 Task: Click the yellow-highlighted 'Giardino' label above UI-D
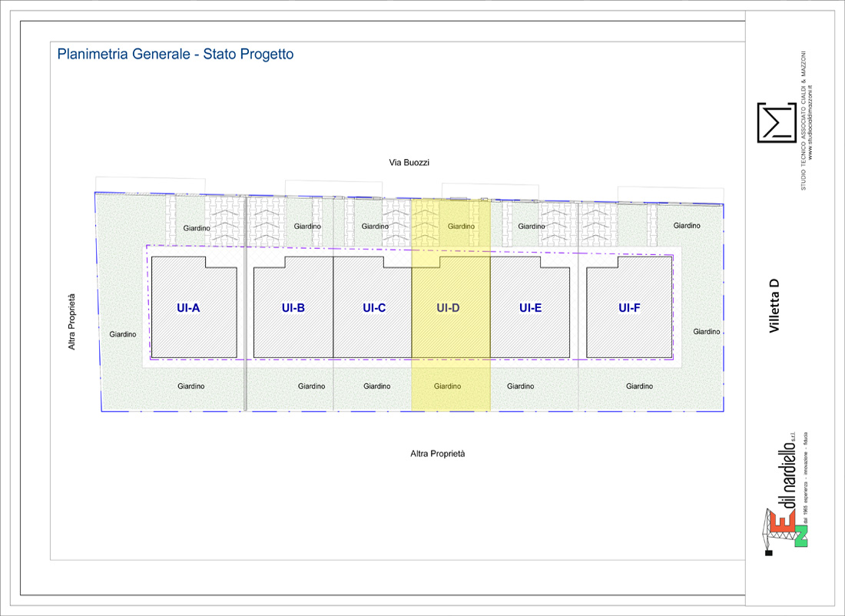tap(462, 227)
